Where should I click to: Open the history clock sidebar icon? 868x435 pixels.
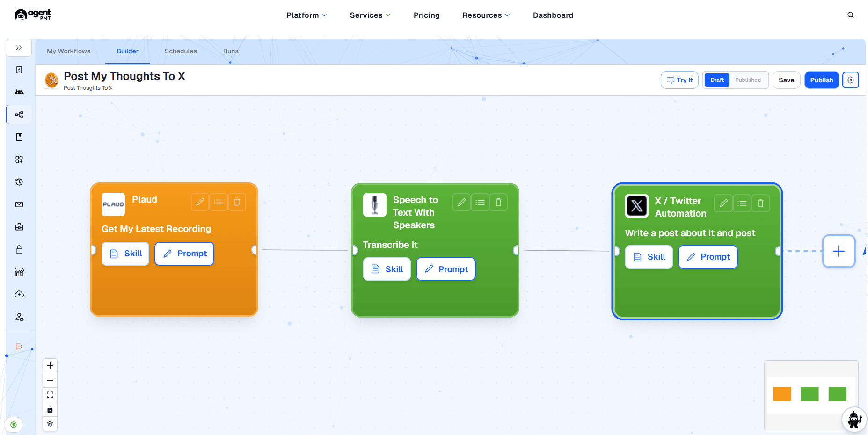[x=19, y=182]
